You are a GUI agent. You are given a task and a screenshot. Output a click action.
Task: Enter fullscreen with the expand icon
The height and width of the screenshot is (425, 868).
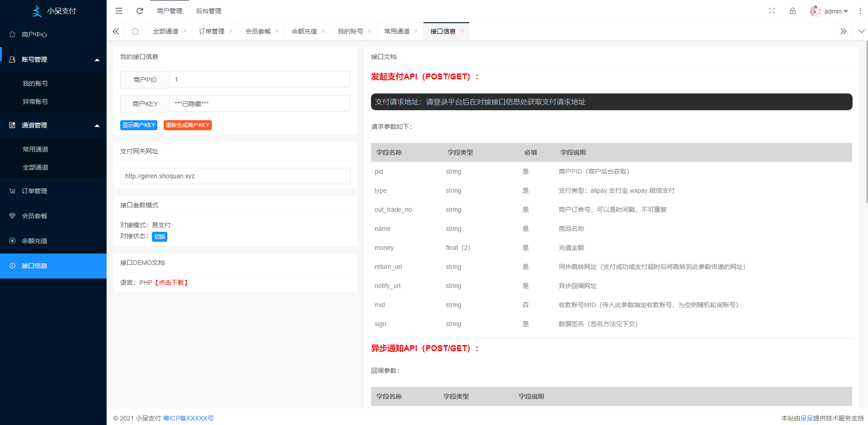point(772,11)
